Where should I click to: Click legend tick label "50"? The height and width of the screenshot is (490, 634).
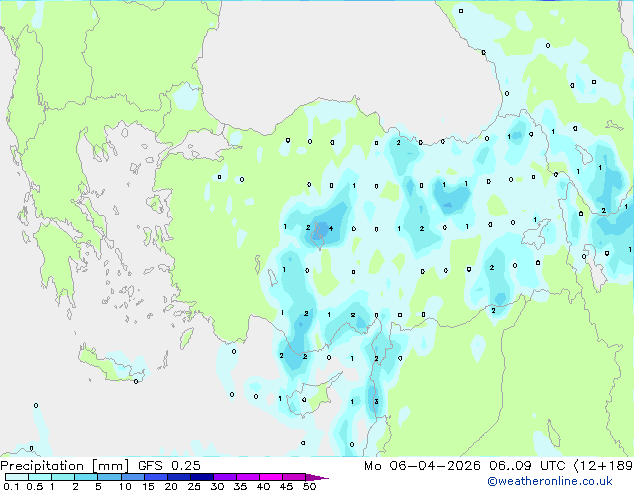pyautogui.click(x=309, y=486)
